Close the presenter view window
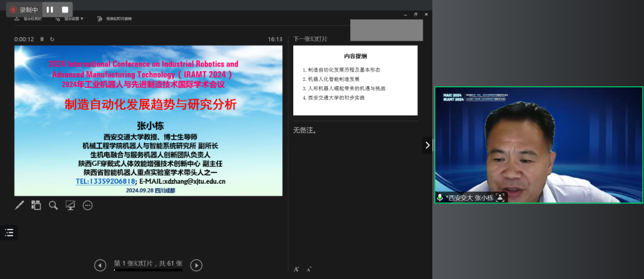Screen dimensions: 644x279 [426, 14]
